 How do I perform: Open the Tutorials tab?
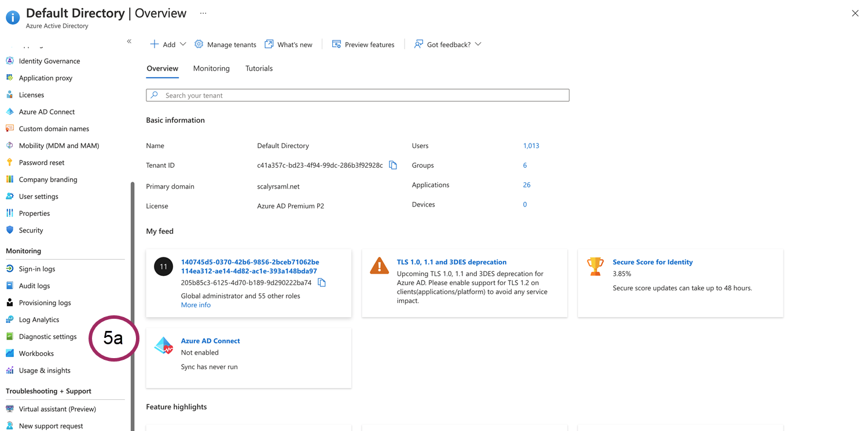(259, 68)
